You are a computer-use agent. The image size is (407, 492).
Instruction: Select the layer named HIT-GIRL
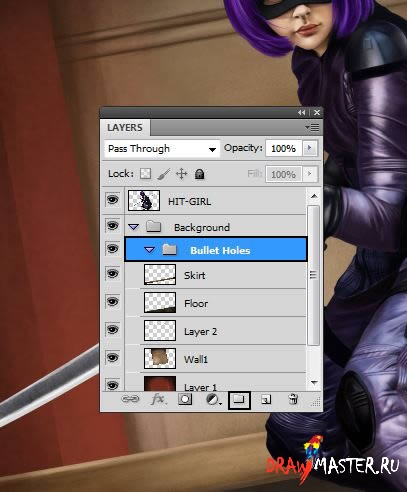tap(189, 201)
